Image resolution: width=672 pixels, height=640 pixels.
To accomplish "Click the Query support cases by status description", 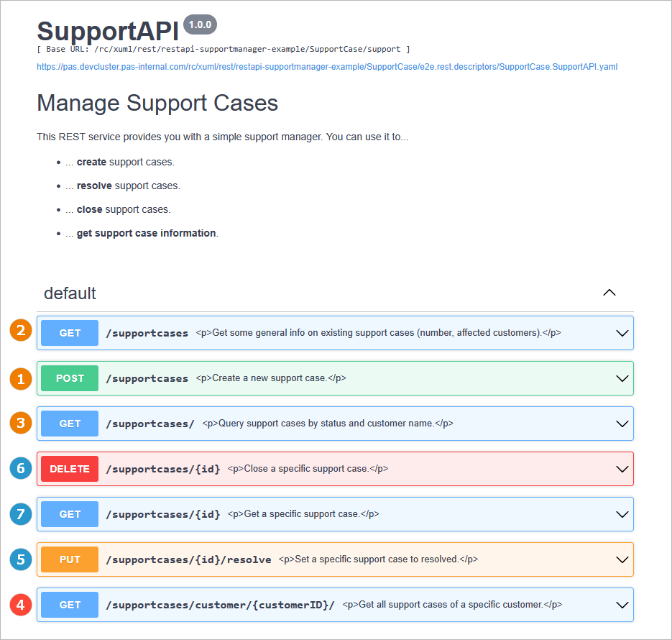I will point(328,424).
